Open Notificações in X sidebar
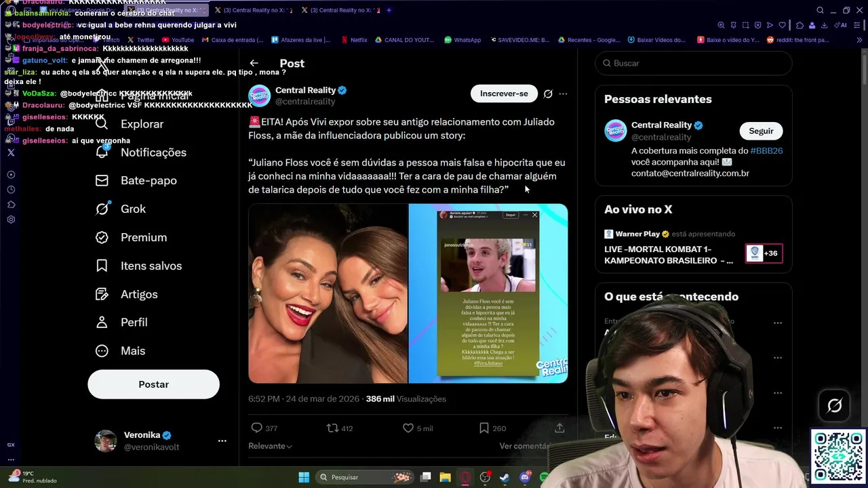This screenshot has height=488, width=868. click(x=140, y=152)
